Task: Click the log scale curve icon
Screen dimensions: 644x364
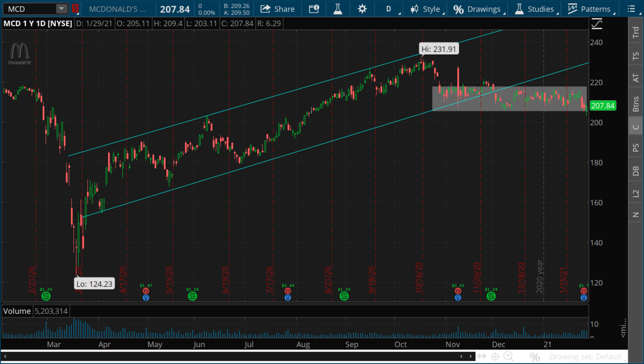Action: click(x=597, y=25)
